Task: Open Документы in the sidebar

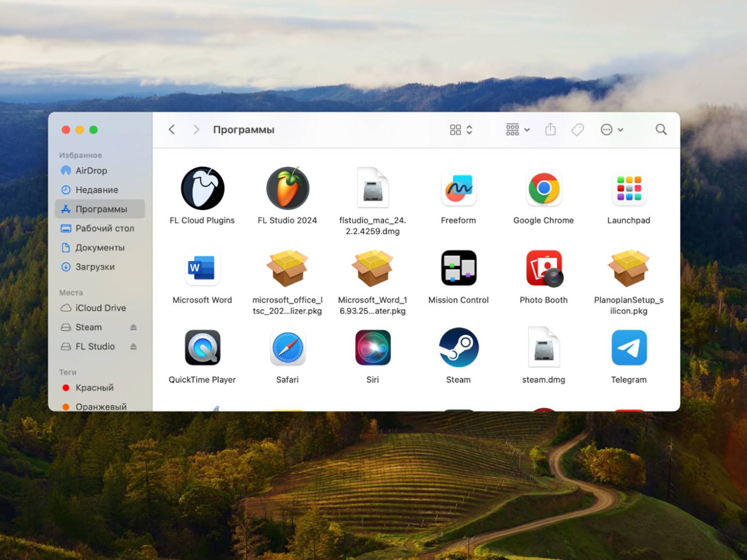Action: tap(100, 248)
